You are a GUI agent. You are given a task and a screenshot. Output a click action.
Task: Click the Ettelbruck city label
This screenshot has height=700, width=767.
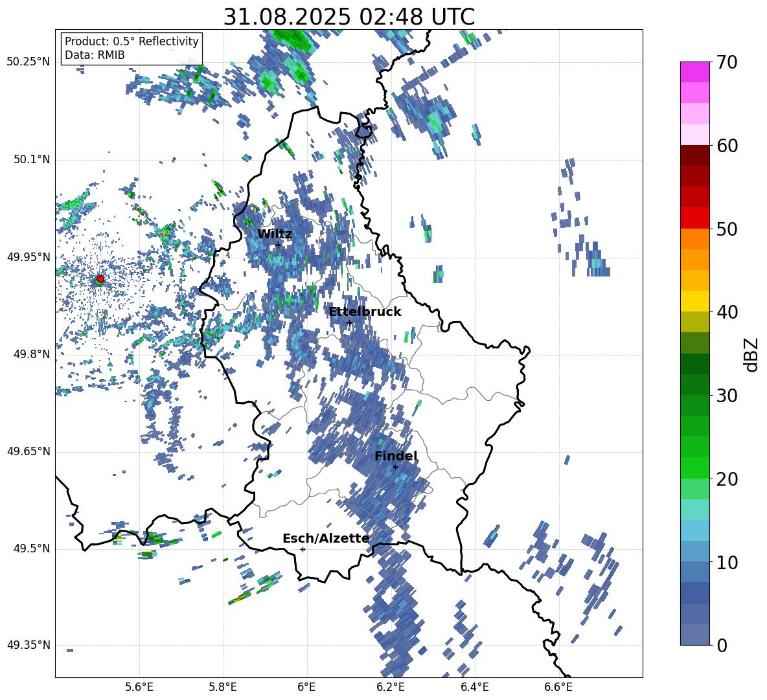(365, 312)
